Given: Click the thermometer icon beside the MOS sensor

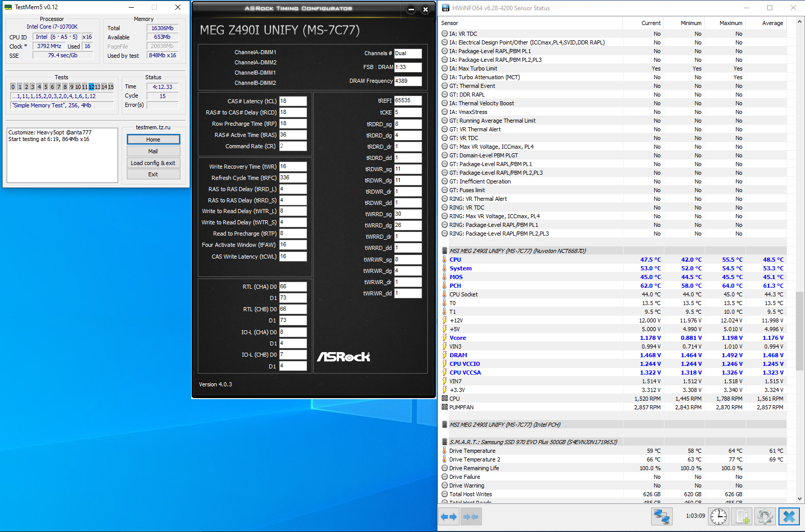Looking at the screenshot, I should 445,277.
